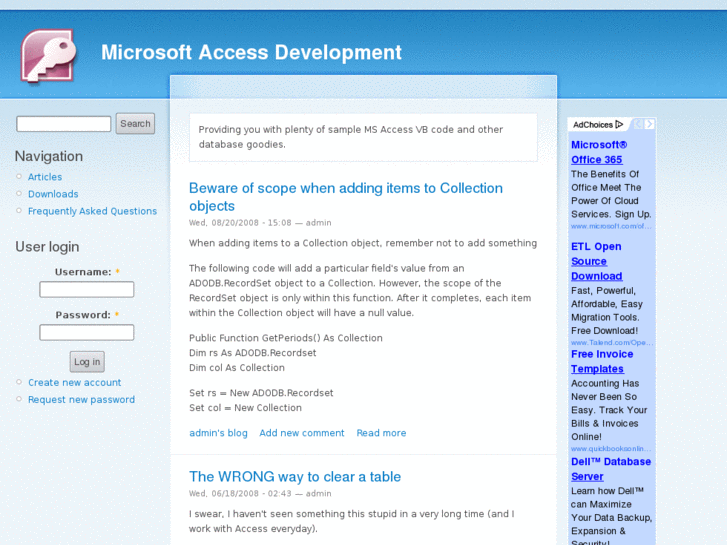Click the 'Set col = New Collection' code line
Image resolution: width=727 pixels, height=545 pixels.
pyautogui.click(x=245, y=408)
